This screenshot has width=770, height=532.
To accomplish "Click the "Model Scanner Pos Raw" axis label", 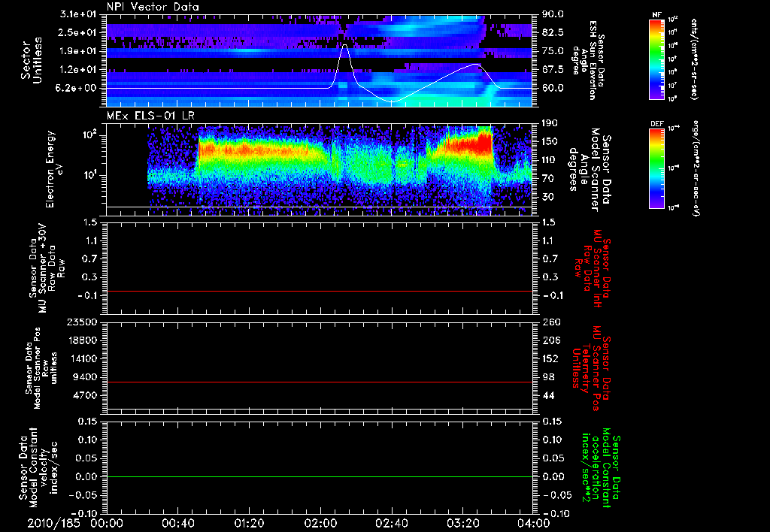I will click(x=42, y=368).
